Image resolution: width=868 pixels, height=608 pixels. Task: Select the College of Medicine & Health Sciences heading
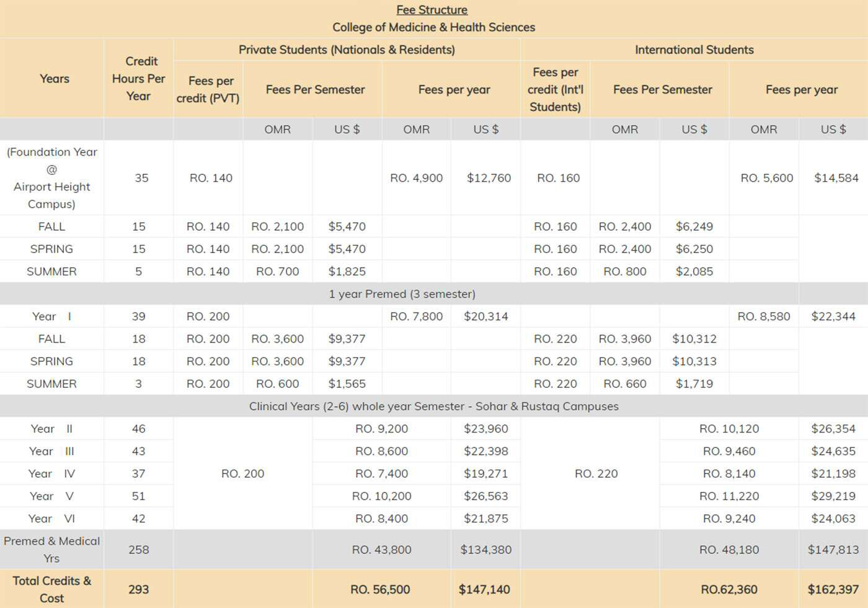[433, 27]
